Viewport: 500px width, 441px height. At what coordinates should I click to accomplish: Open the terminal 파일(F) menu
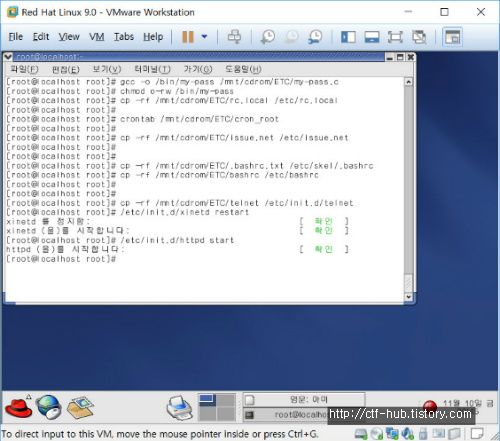(x=24, y=69)
